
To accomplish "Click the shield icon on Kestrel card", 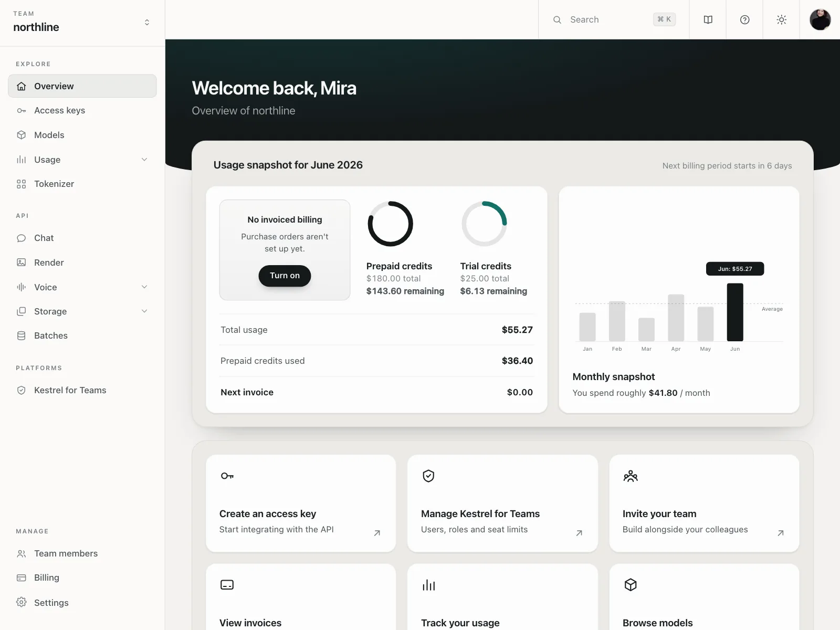I will point(429,476).
